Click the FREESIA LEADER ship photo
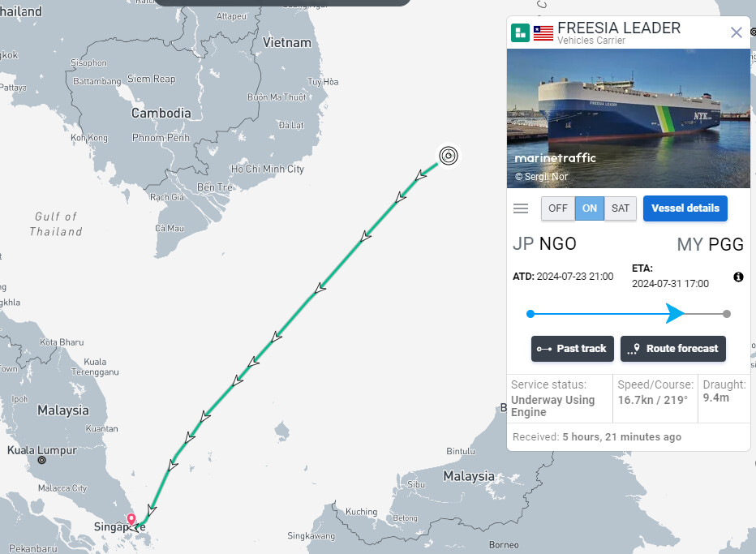The image size is (756, 554). pos(628,118)
